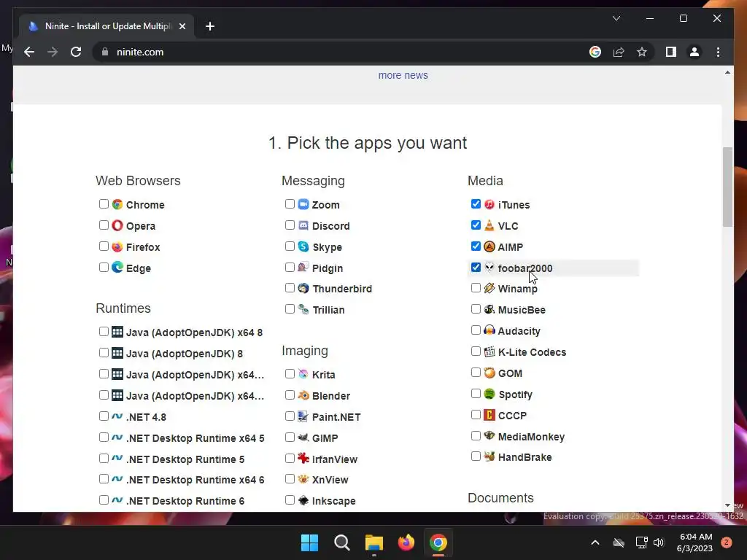Image resolution: width=747 pixels, height=560 pixels.
Task: Click the Share this page icon
Action: pyautogui.click(x=619, y=52)
